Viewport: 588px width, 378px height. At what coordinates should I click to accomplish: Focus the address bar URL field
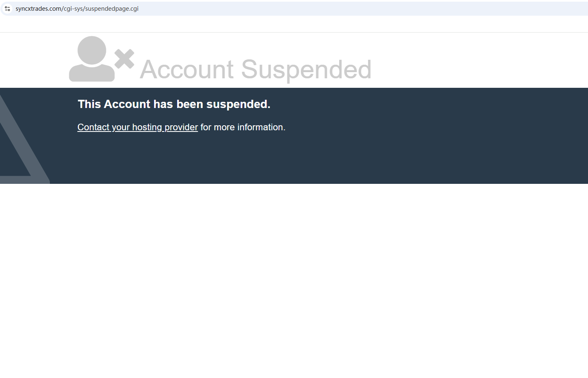coord(288,9)
